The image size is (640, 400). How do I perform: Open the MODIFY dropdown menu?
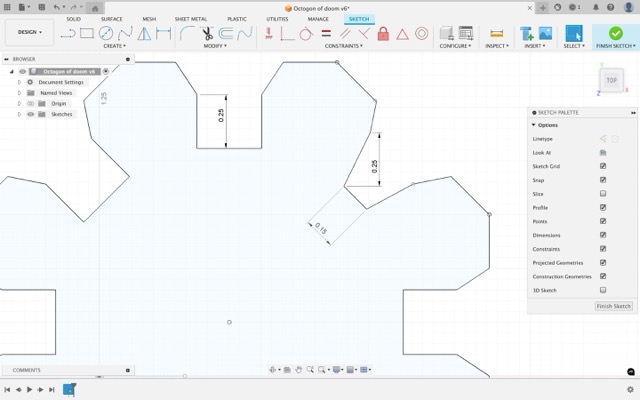215,46
